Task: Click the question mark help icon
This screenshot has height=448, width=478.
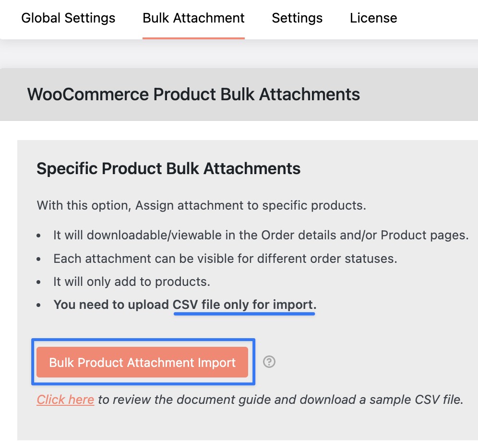Action: click(269, 362)
